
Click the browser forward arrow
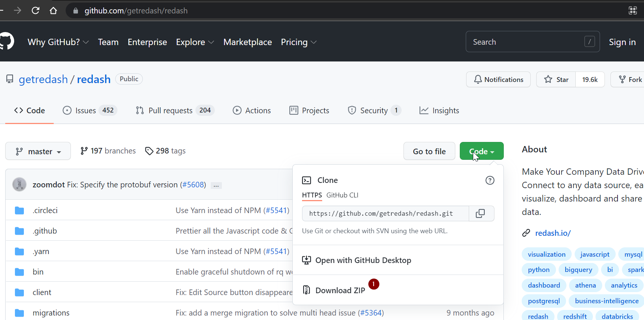18,10
